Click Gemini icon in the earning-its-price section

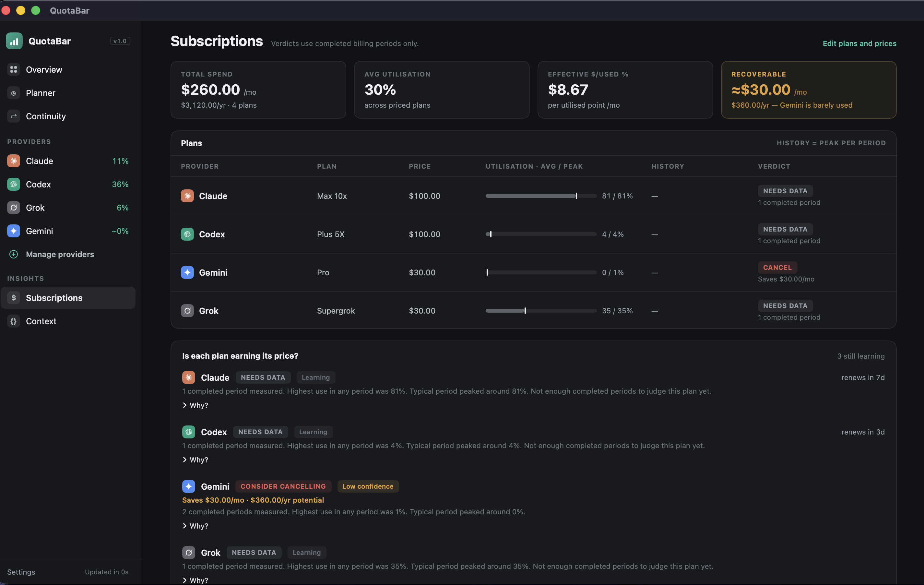(188, 486)
